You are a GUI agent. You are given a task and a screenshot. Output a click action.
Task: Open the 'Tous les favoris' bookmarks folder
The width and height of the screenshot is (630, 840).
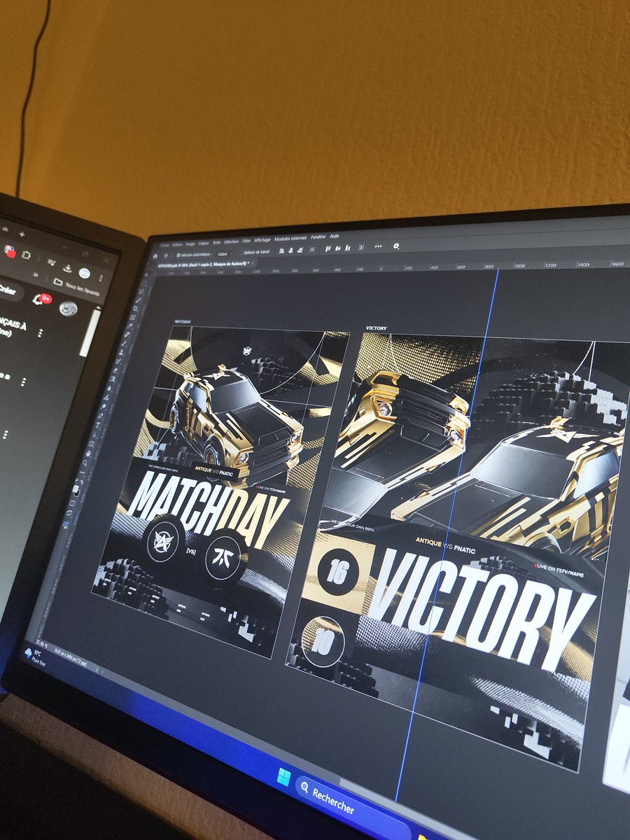76,286
